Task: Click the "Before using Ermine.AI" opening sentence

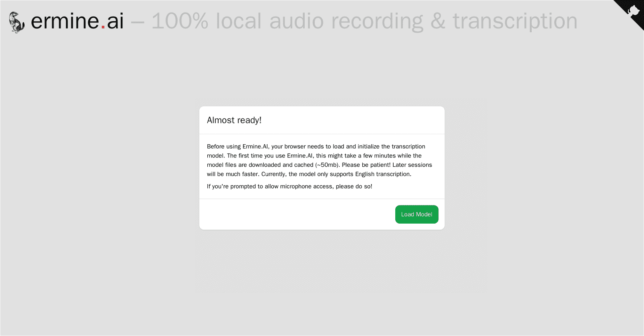Action: pyautogui.click(x=237, y=147)
